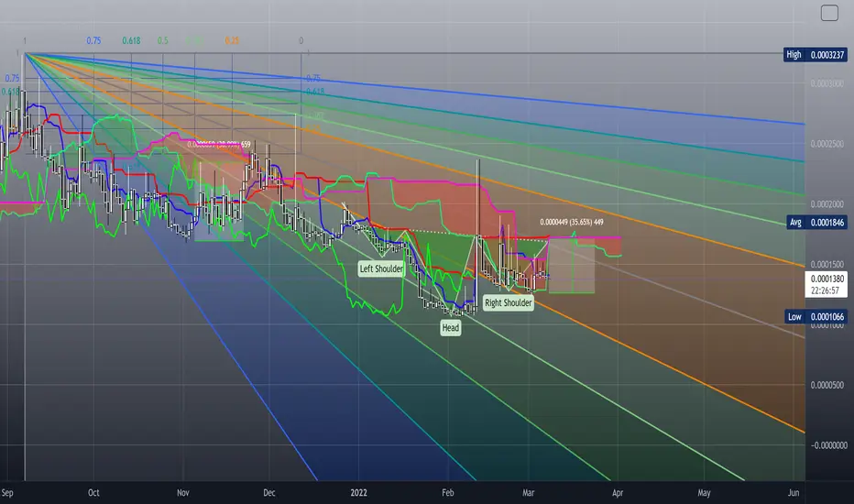Viewport: 854px width, 504px height.
Task: Click the orange 0.25 Fibonacci time label
Action: point(232,40)
